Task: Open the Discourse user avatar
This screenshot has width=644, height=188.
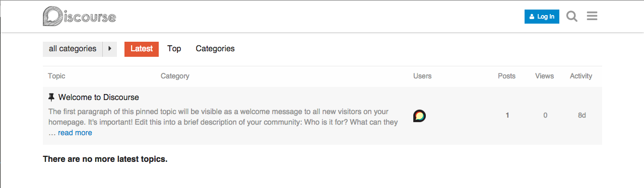Action: [x=419, y=116]
